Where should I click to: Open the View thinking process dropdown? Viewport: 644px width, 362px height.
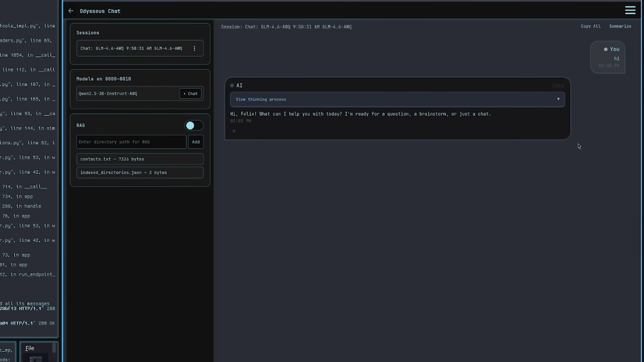396,99
